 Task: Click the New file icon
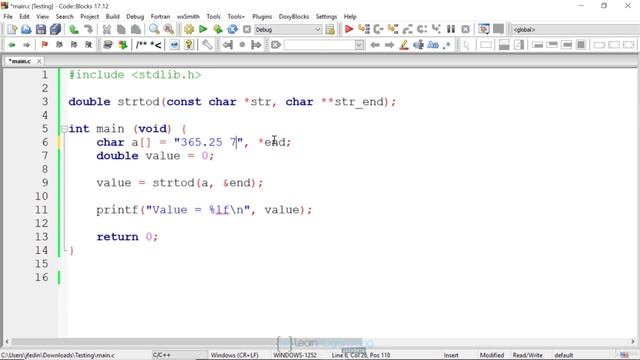pos(12,29)
